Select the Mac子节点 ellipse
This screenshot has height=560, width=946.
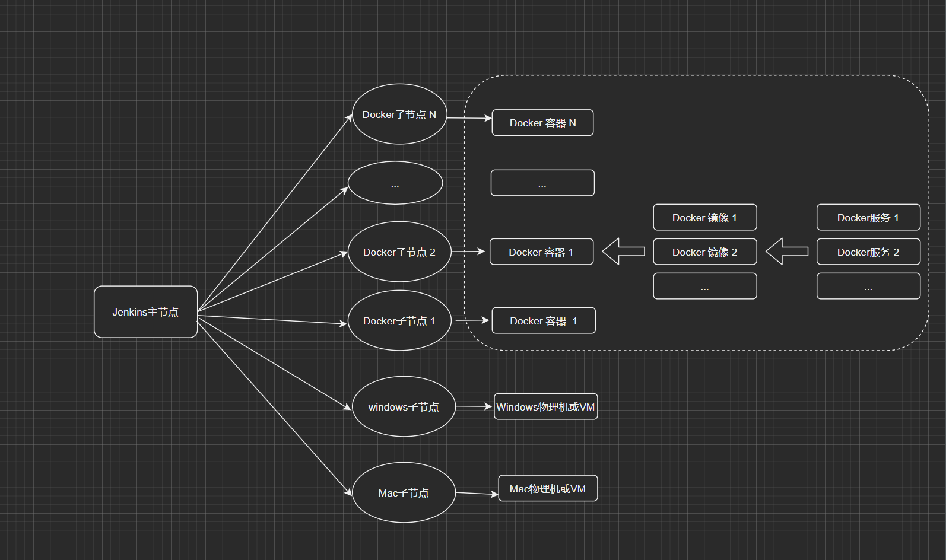(404, 492)
